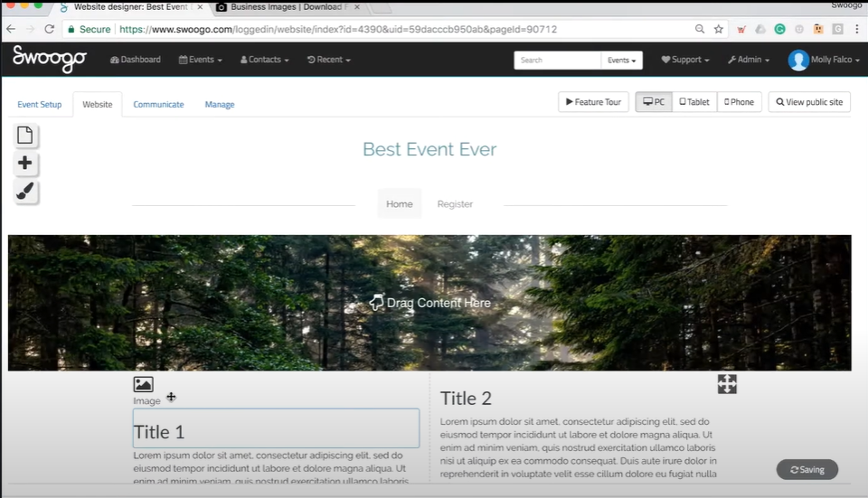Open the paintbrush theme styling tool
The height and width of the screenshot is (498, 868).
[x=25, y=191]
